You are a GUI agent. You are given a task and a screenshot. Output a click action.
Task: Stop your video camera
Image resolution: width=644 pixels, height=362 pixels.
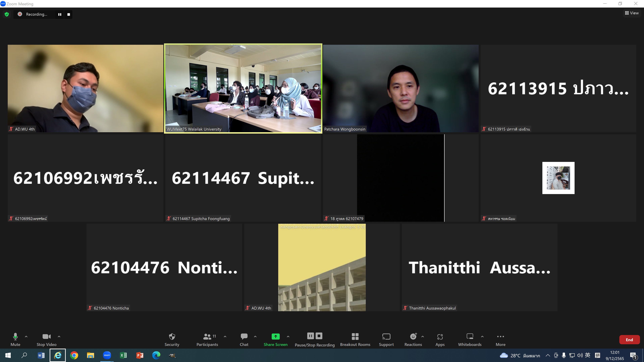pos(46,339)
